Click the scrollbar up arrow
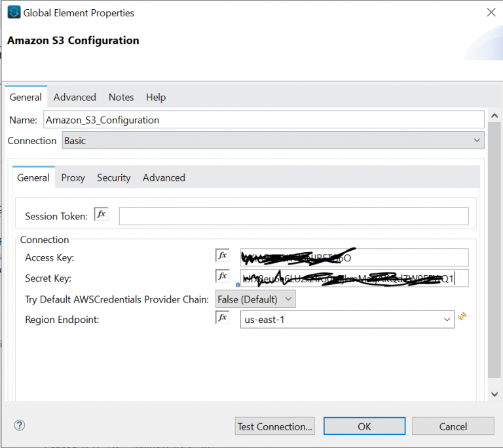The height and width of the screenshot is (448, 503). (494, 115)
